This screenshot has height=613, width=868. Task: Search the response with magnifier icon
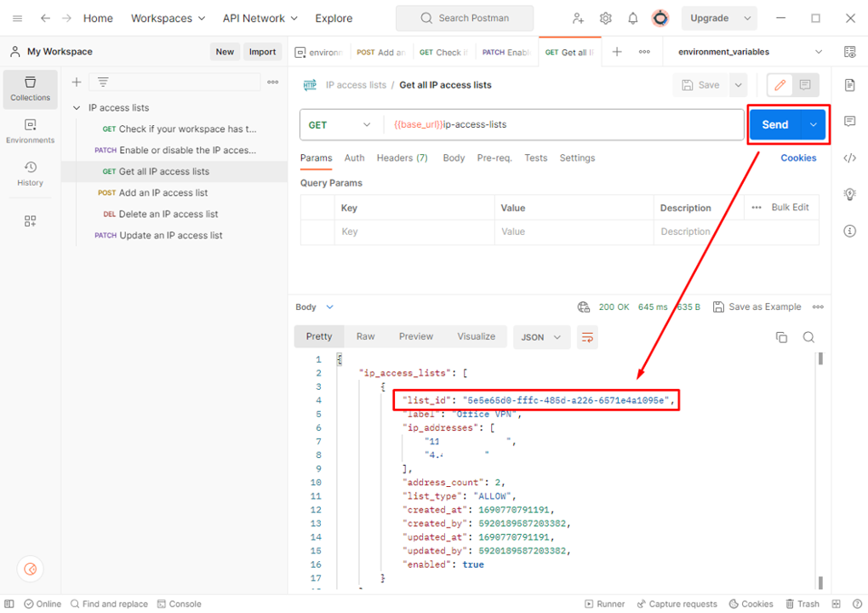(x=808, y=337)
